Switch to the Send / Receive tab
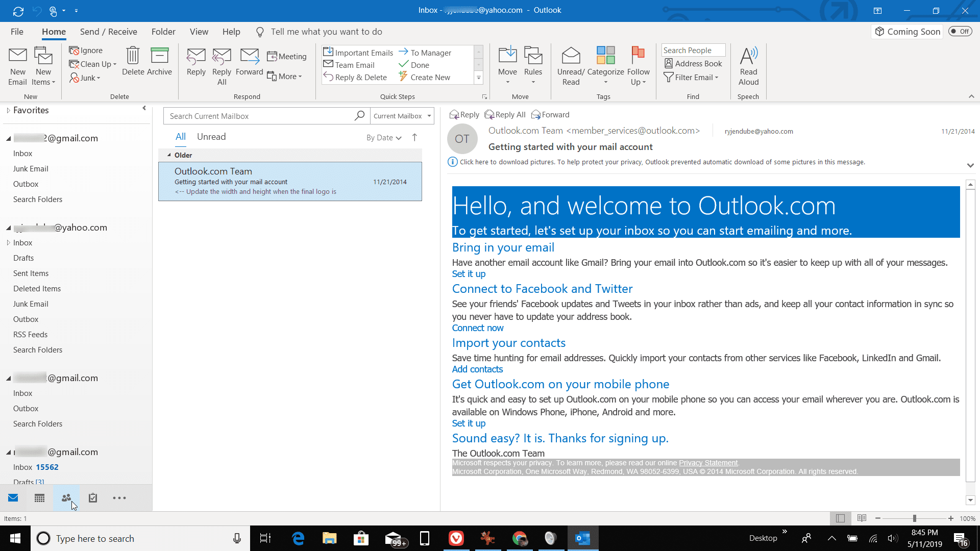This screenshot has height=551, width=980. coord(108,32)
